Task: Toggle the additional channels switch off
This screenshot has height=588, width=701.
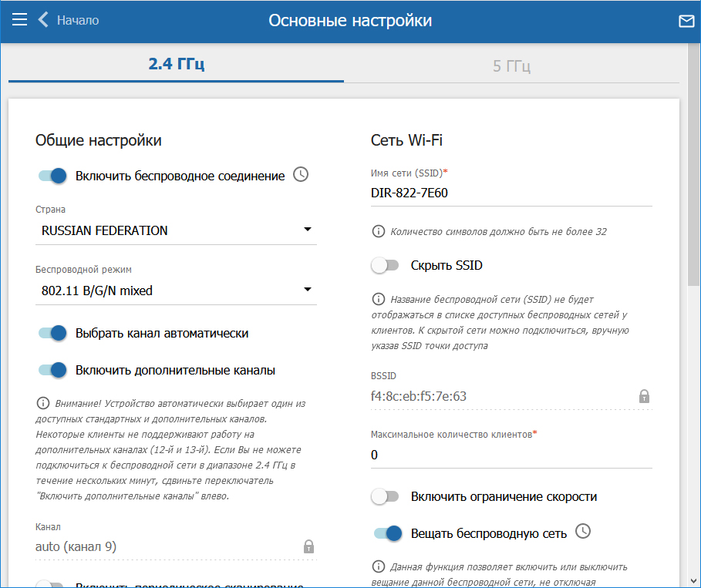Action: 53,370
